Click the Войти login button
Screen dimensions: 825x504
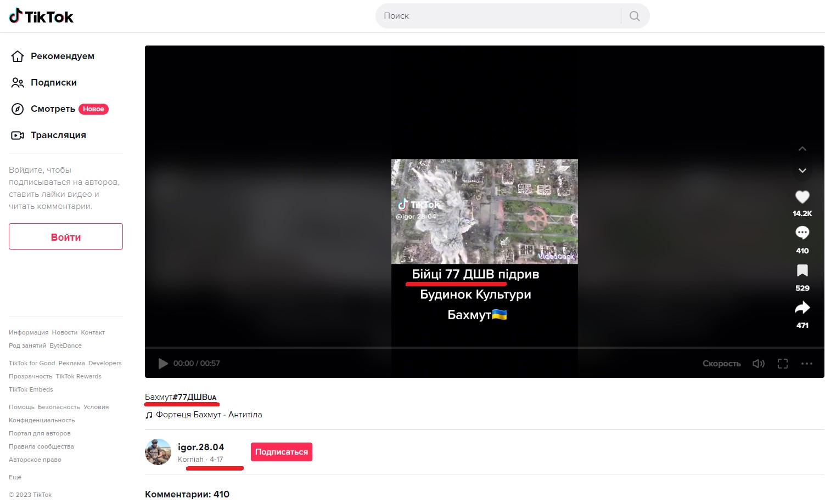(x=66, y=236)
